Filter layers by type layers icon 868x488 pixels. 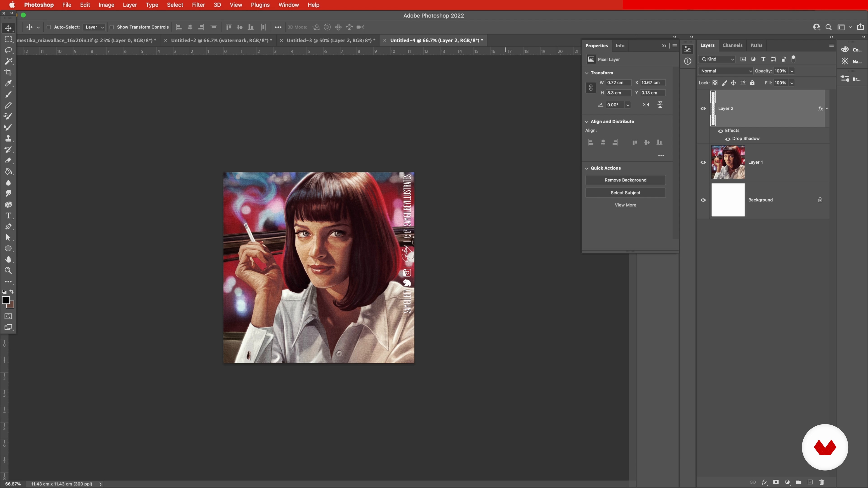coord(763,59)
